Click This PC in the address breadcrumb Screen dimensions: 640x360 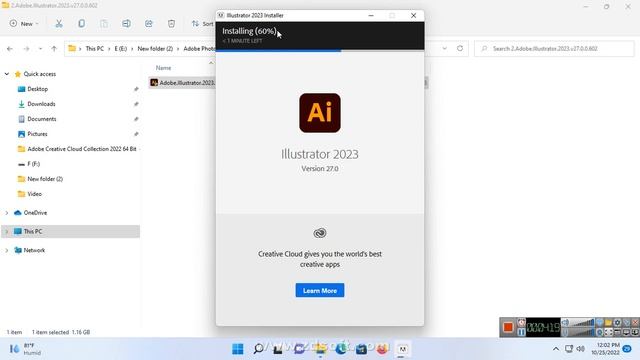(95, 49)
